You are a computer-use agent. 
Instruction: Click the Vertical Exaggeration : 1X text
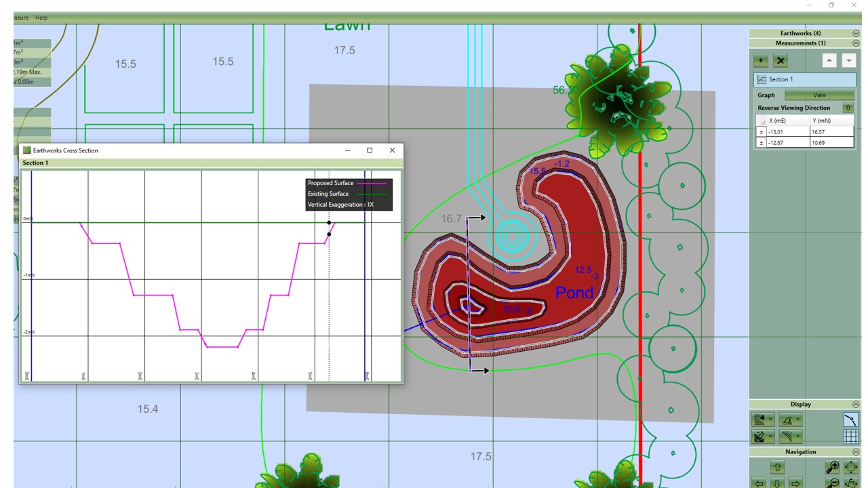340,205
